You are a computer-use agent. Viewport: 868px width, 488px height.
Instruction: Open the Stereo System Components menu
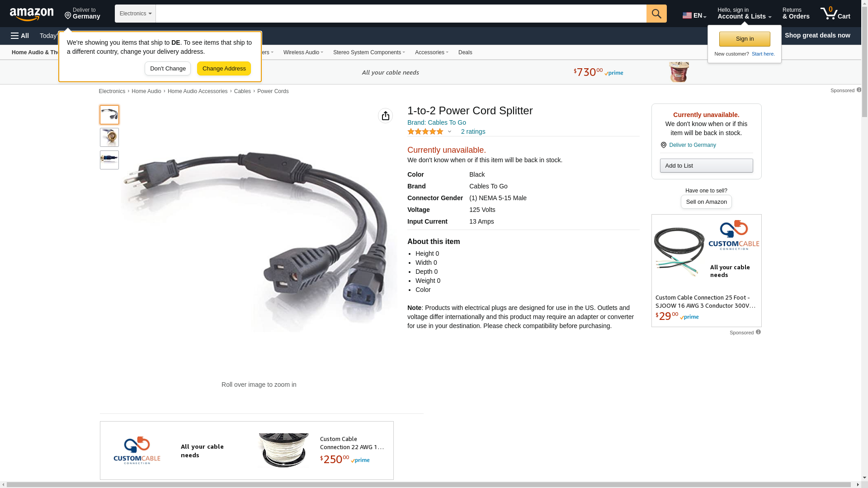click(x=369, y=52)
